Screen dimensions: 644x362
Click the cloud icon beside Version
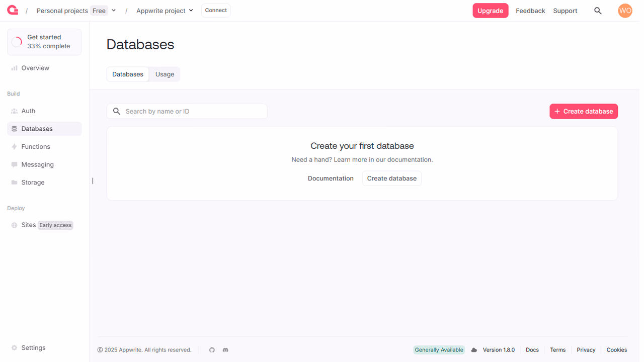[474, 350]
